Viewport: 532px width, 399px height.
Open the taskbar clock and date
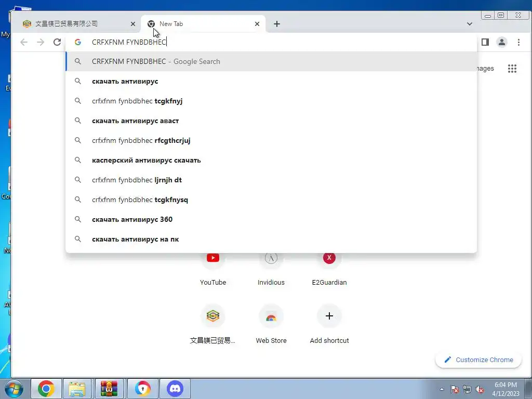pos(506,389)
